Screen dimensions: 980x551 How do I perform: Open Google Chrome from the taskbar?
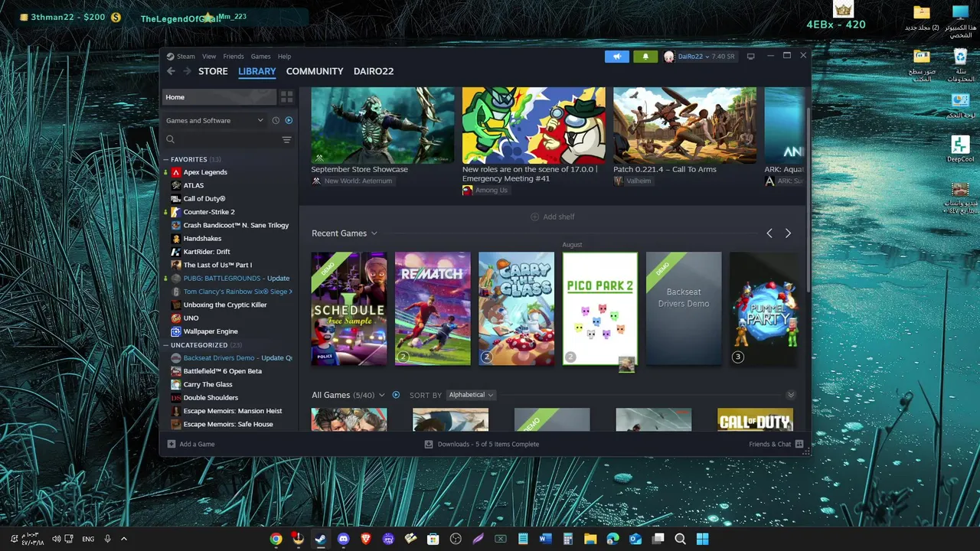pos(276,539)
